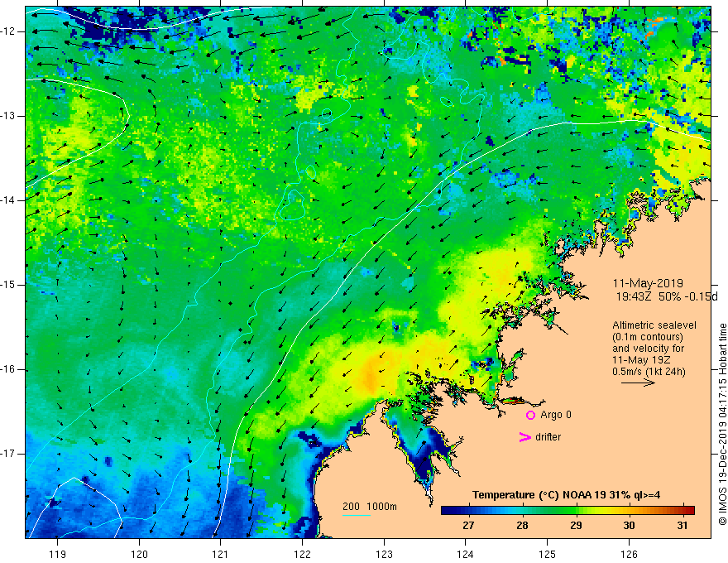
Task: Click the longitude 123 axis label
Action: [384, 554]
